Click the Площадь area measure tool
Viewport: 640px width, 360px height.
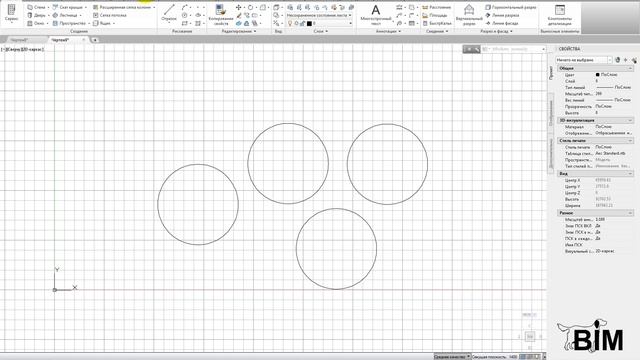pyautogui.click(x=434, y=15)
